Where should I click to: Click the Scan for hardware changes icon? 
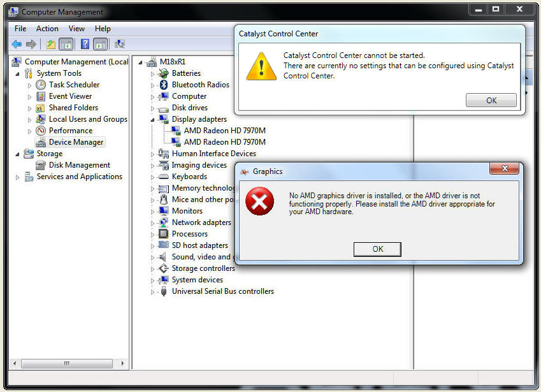click(x=120, y=44)
